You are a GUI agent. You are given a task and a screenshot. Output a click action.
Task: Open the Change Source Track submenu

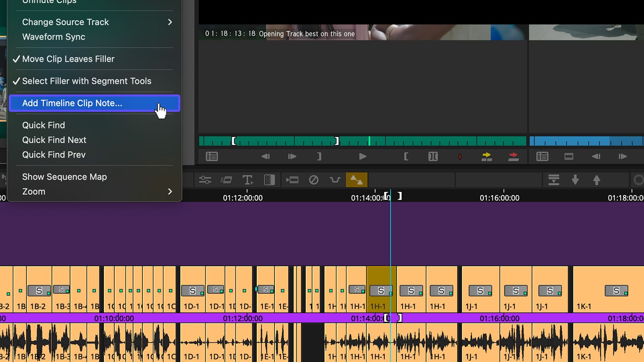pos(65,22)
